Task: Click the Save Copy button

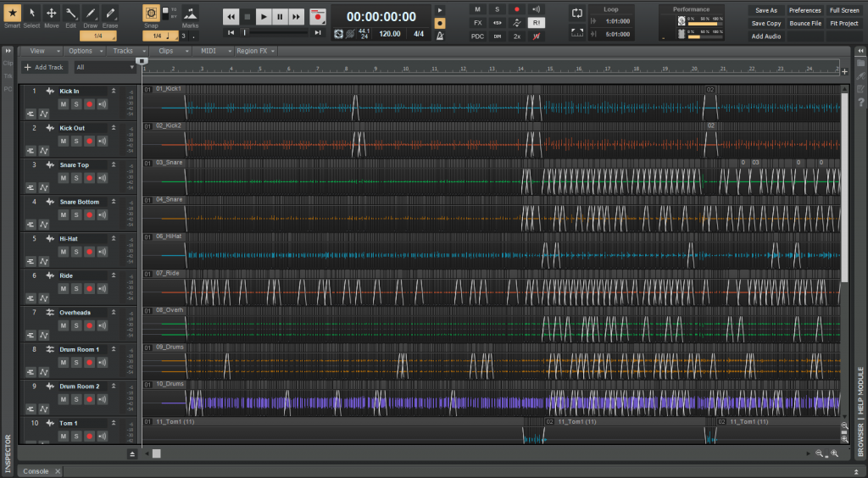Action: (766, 23)
